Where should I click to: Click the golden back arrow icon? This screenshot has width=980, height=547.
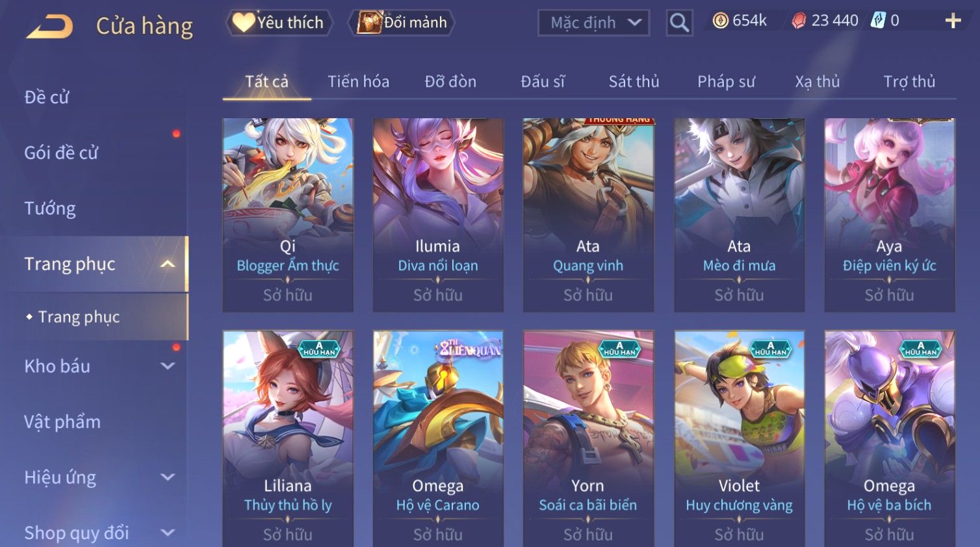coord(50,27)
